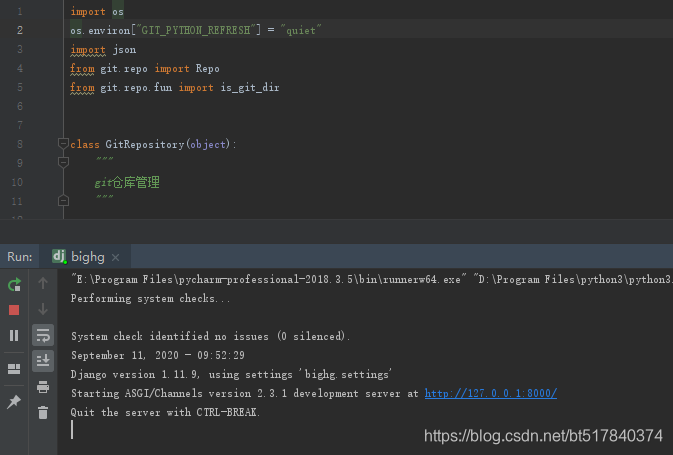Click the "September 11, 2020" timestamp line

click(158, 355)
